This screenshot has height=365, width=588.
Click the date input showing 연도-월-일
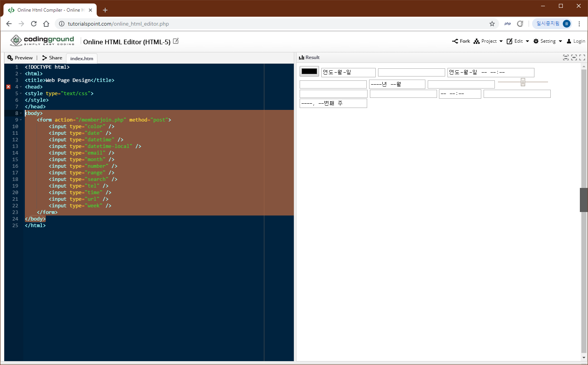coord(348,72)
